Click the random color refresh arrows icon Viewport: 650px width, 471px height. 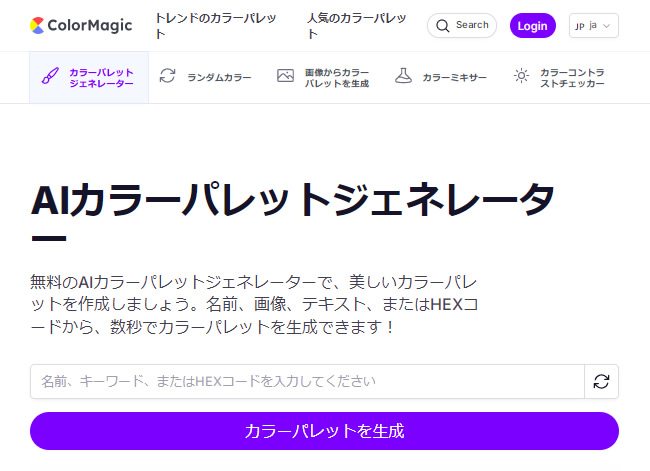(x=167, y=76)
